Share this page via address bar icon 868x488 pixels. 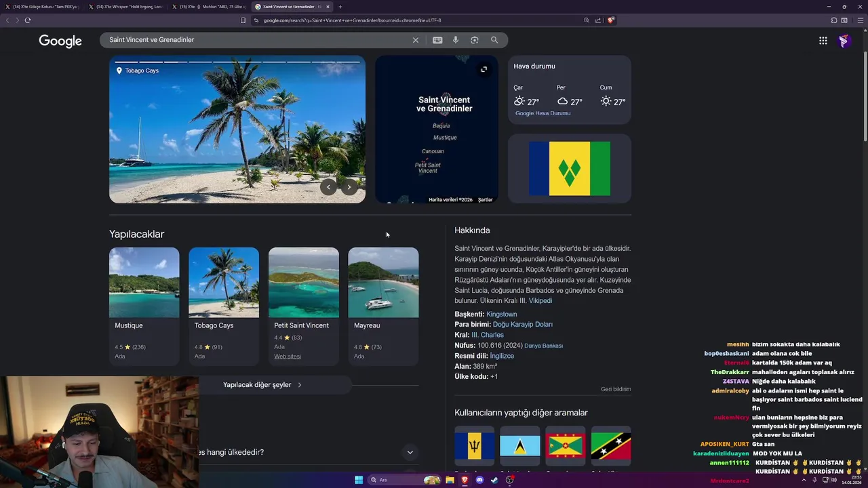pos(598,20)
